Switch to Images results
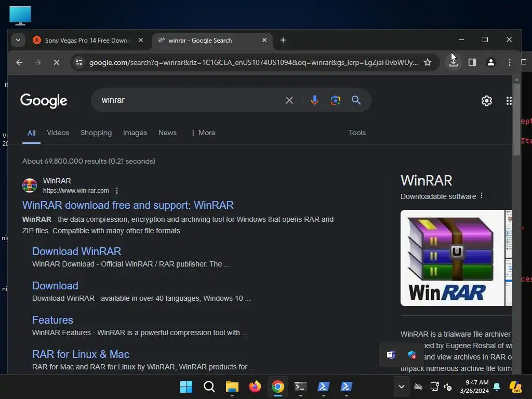Screen dimensions: 532x399 [x=135, y=132]
